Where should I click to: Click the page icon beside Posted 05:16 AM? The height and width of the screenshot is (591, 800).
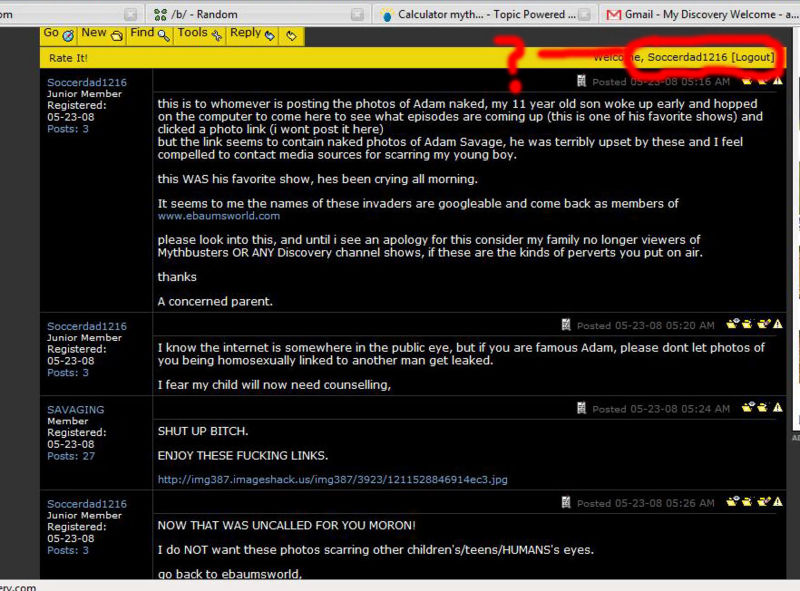[582, 82]
